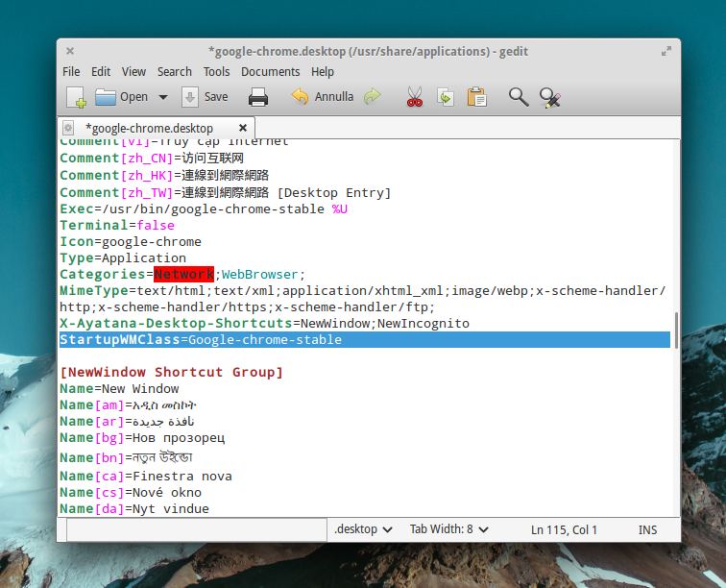Save the document with the Save button

point(206,97)
